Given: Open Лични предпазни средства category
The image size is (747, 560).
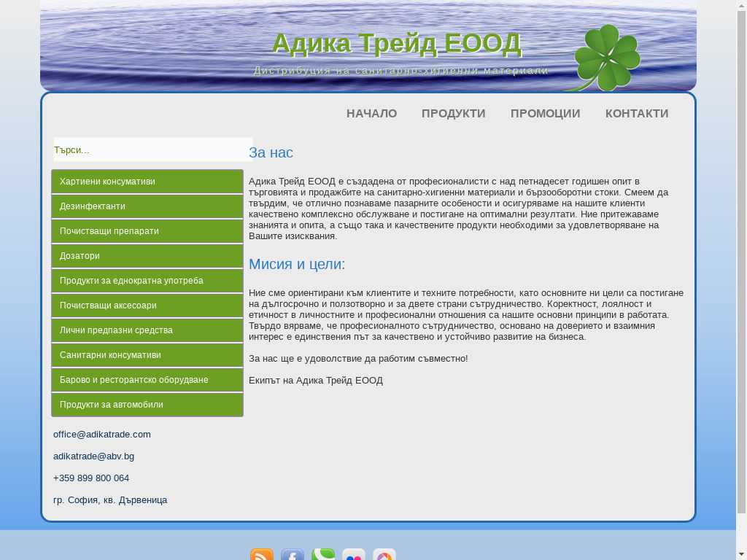Looking at the screenshot, I should coord(147,330).
